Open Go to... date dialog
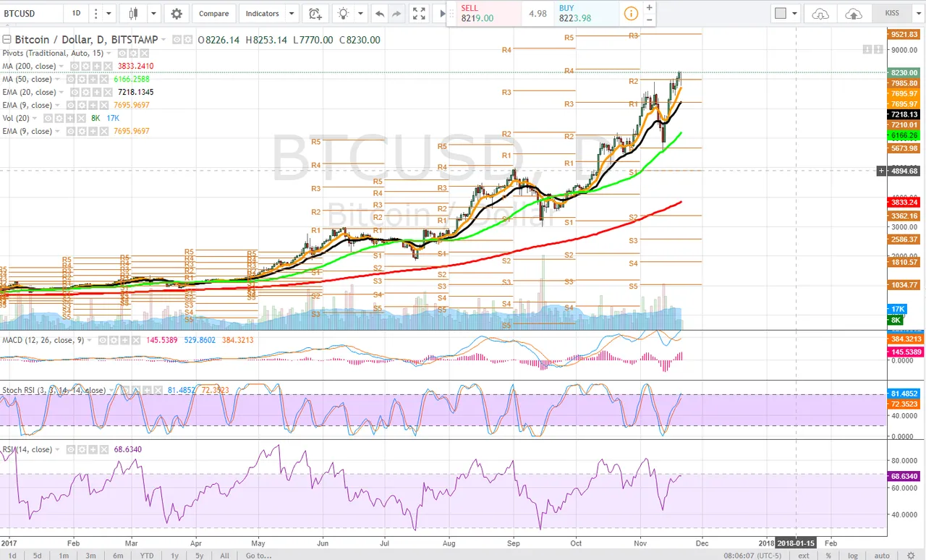 click(x=258, y=556)
